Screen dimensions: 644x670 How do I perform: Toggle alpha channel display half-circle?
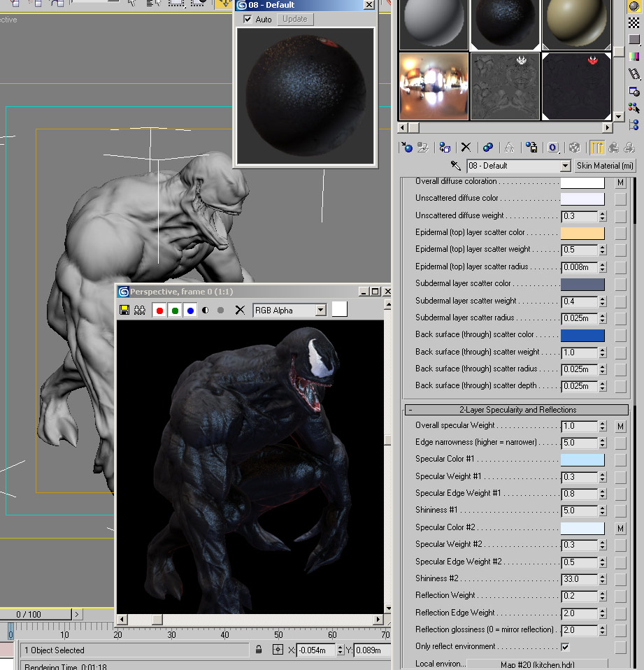(x=206, y=311)
